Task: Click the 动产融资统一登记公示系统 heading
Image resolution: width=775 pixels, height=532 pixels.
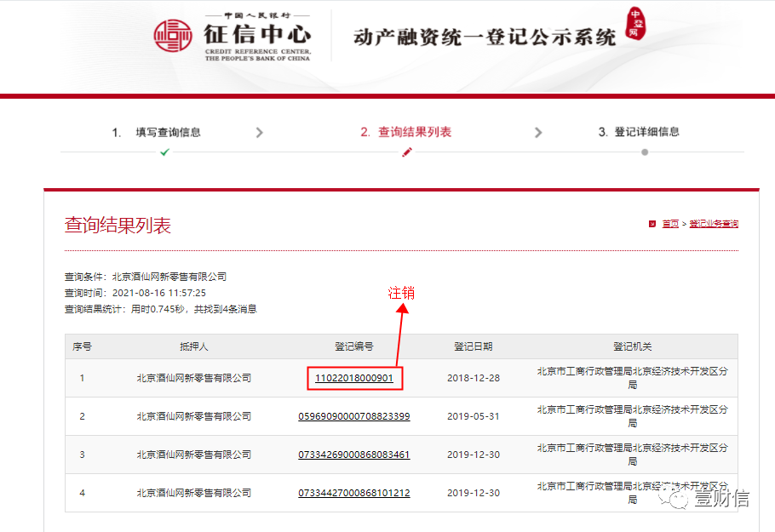Action: pos(485,37)
